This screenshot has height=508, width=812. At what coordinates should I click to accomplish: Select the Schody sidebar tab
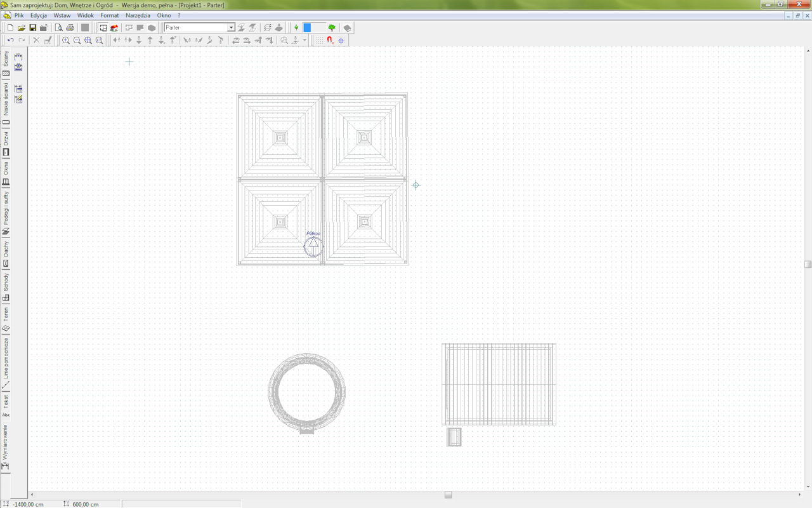[x=6, y=286]
